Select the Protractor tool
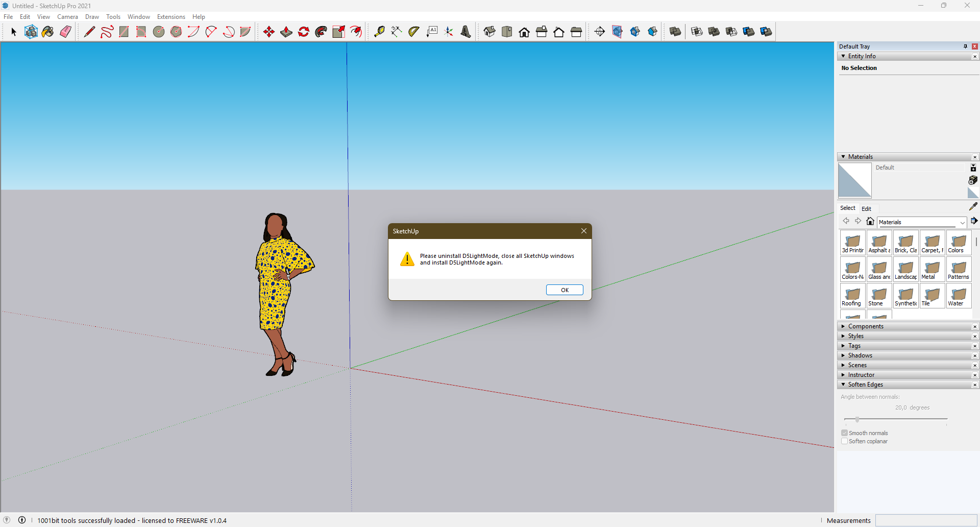 point(414,32)
